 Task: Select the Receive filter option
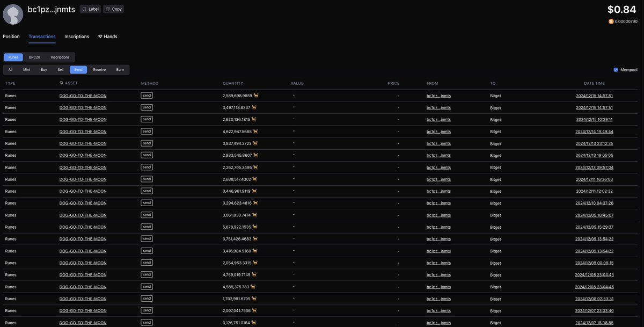pos(99,69)
